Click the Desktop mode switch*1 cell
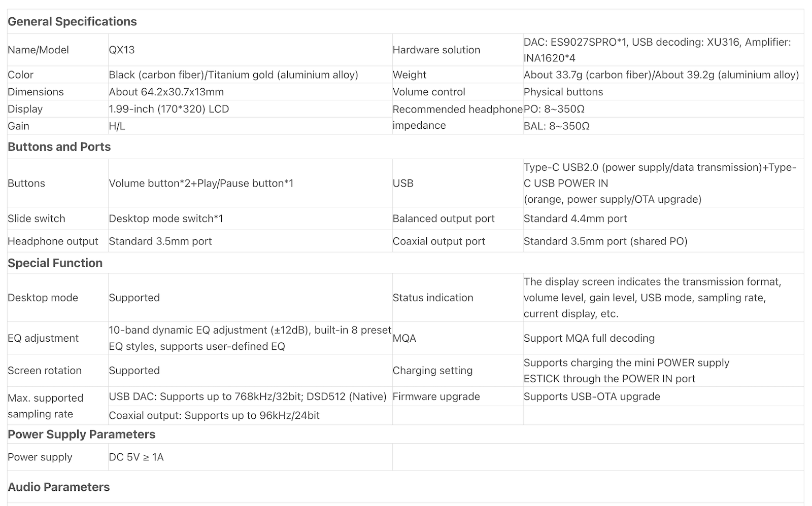This screenshot has height=506, width=812. [x=166, y=219]
